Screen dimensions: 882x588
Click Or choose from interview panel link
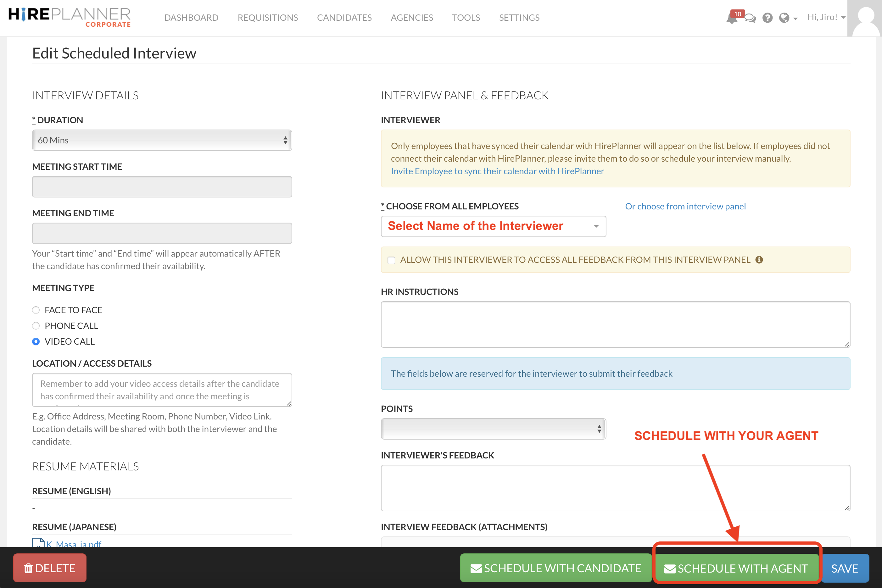[685, 206]
